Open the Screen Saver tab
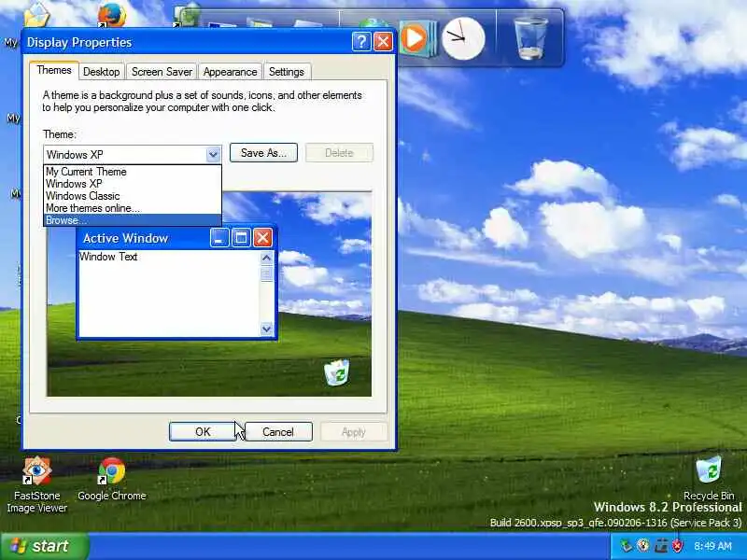The image size is (747, 560). point(162,72)
